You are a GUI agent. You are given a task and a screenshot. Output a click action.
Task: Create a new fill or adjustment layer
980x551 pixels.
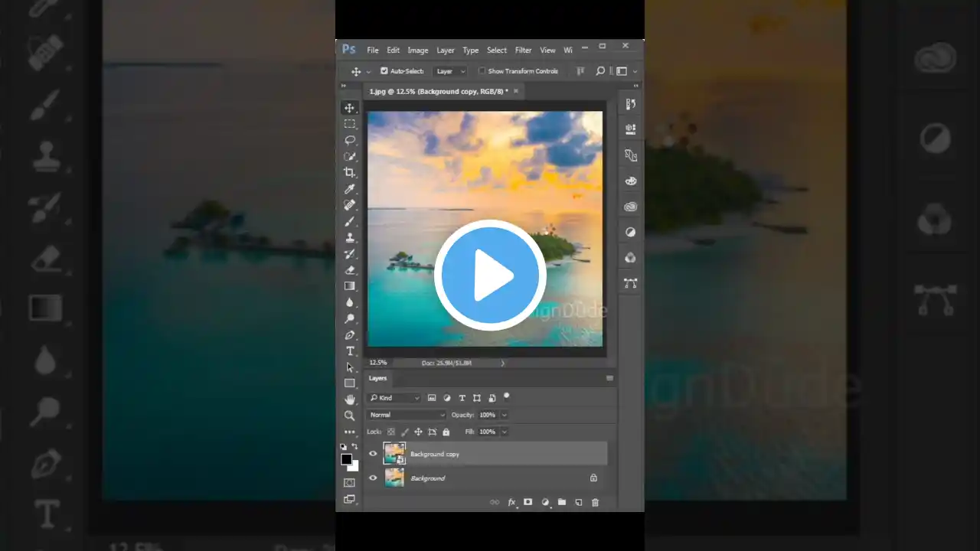(545, 502)
